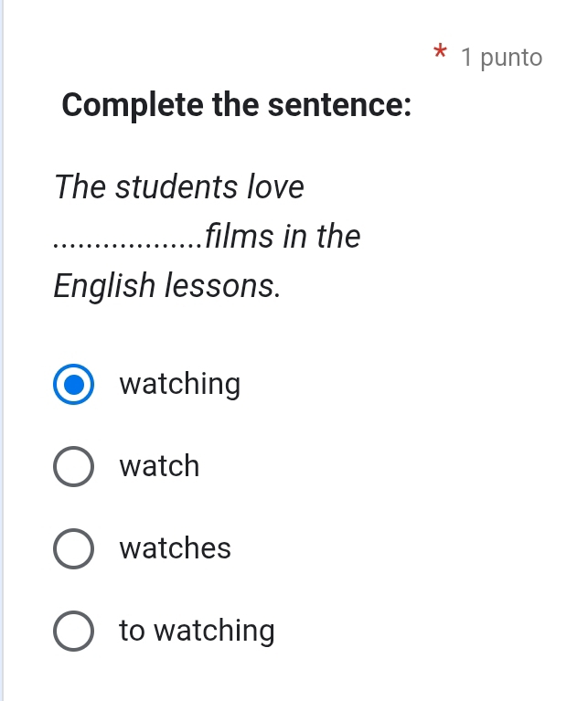Click the "watches" answer label text
Image resolution: width=588 pixels, height=701 pixels.
click(176, 549)
